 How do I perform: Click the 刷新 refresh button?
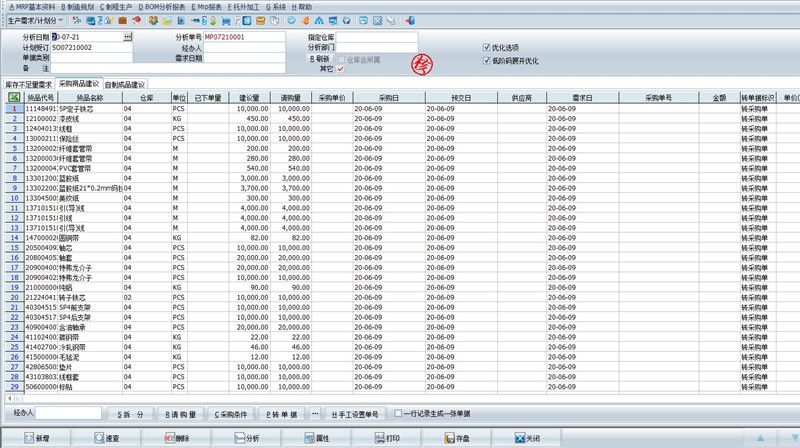[x=318, y=59]
